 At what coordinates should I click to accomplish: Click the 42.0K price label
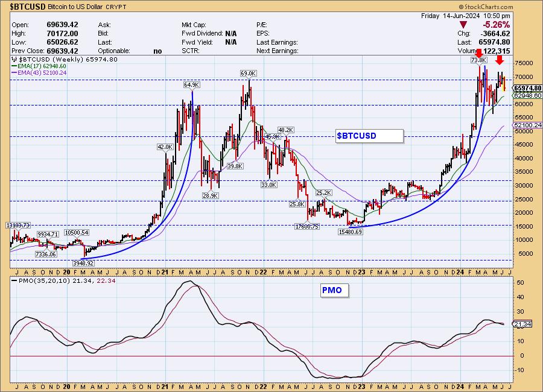tap(165, 147)
